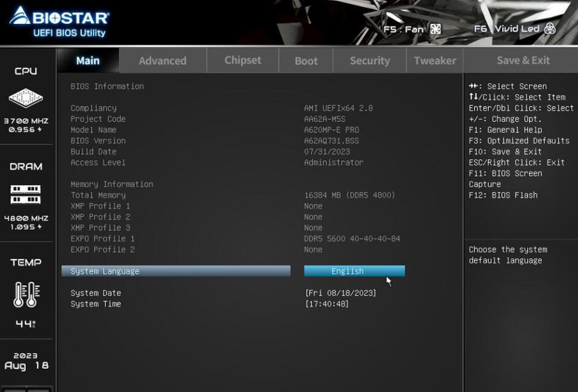578x392 pixels.
Task: Click the 3700 MHZ CPU frequency readout
Action: coord(26,121)
